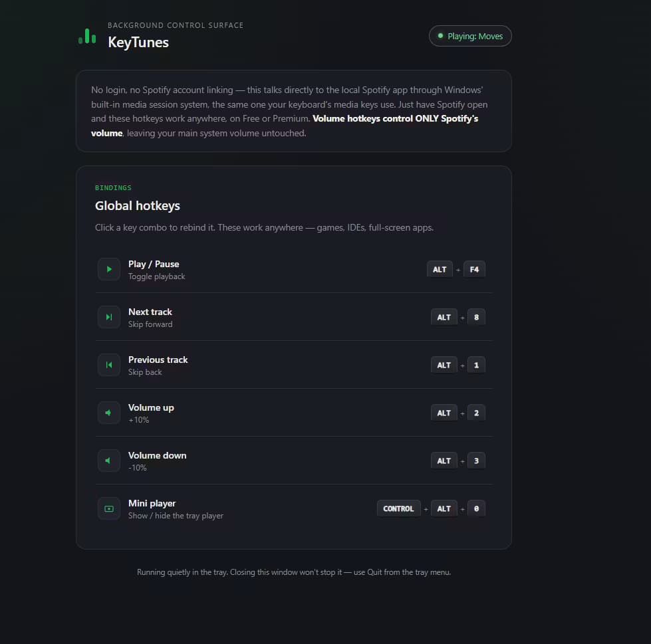Click the "Previous track" label
The image size is (651, 644).
(x=158, y=360)
